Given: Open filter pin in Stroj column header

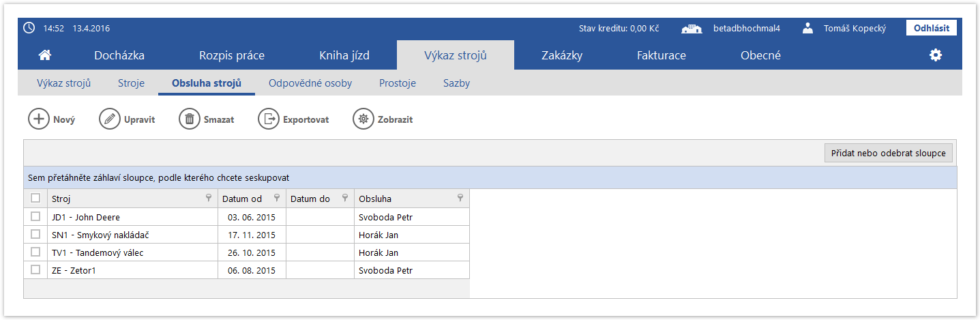Looking at the screenshot, I should coord(209,199).
